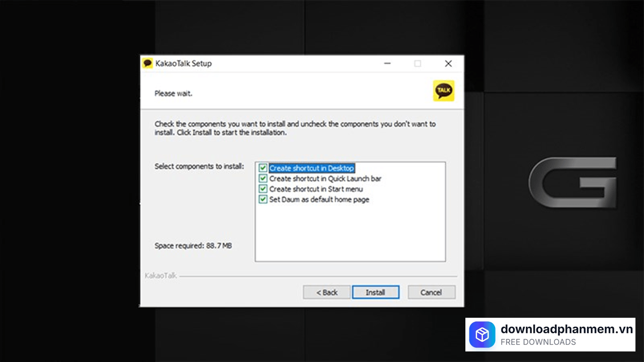Select the 'Create shortcut in Desktop' list entry
This screenshot has width=644, height=362.
311,168
